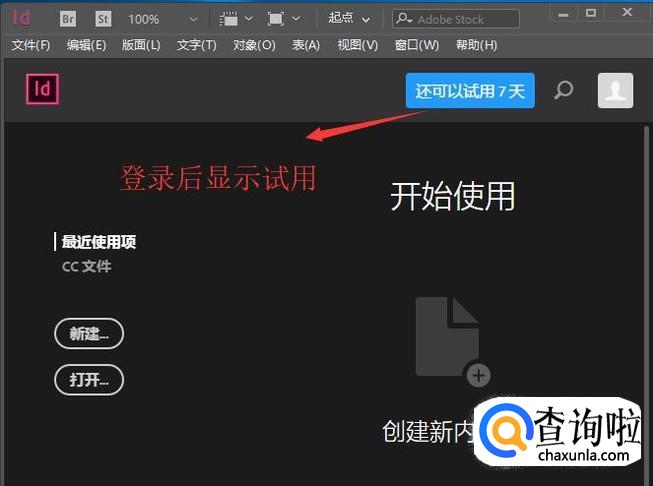The height and width of the screenshot is (486, 653).
Task: Open the 对象(O) menu
Action: [254, 45]
